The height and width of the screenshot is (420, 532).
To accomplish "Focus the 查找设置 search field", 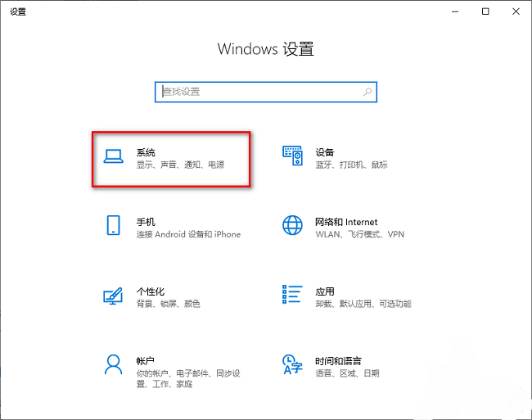I will 266,92.
